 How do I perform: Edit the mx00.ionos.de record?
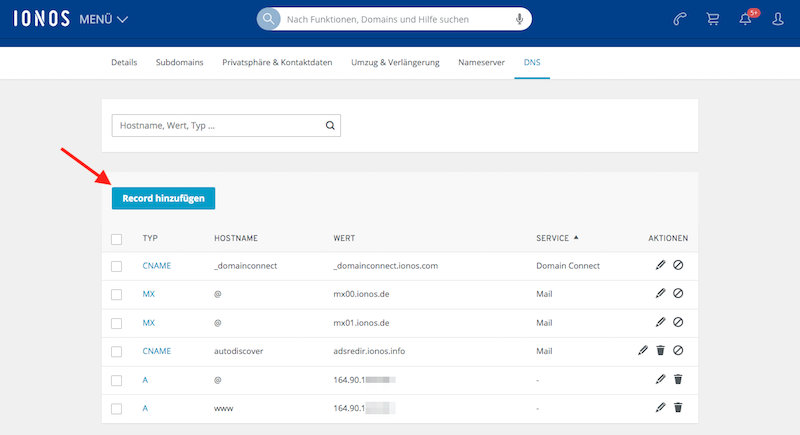pos(661,293)
